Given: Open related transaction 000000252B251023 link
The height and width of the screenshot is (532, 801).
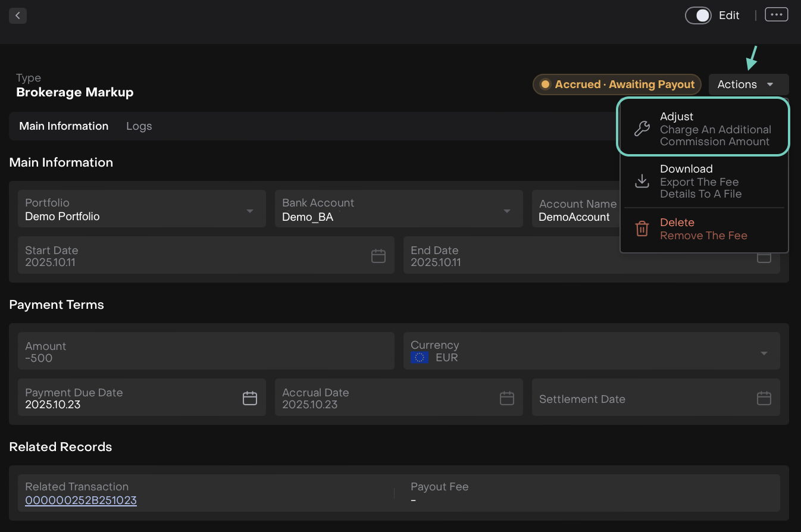Looking at the screenshot, I should point(81,500).
